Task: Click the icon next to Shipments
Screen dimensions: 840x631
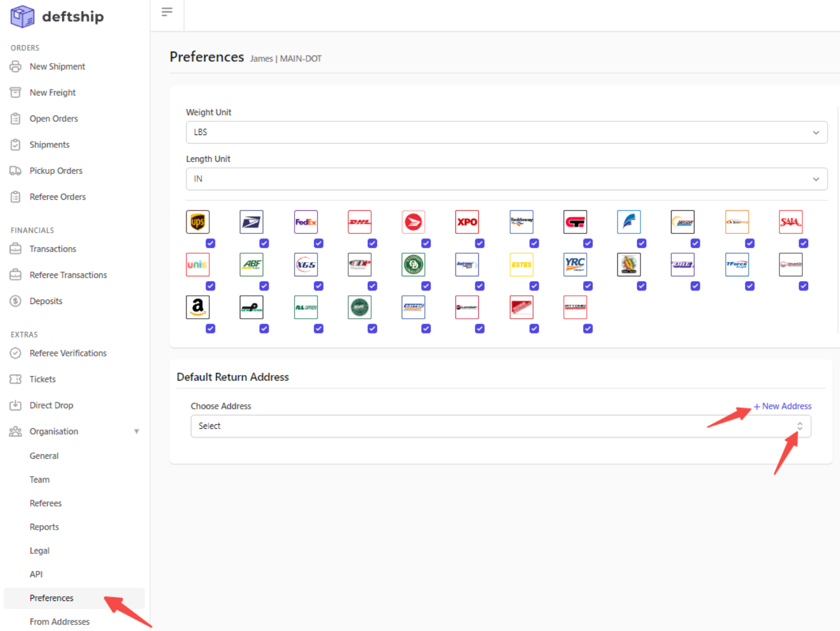Action: click(x=16, y=144)
